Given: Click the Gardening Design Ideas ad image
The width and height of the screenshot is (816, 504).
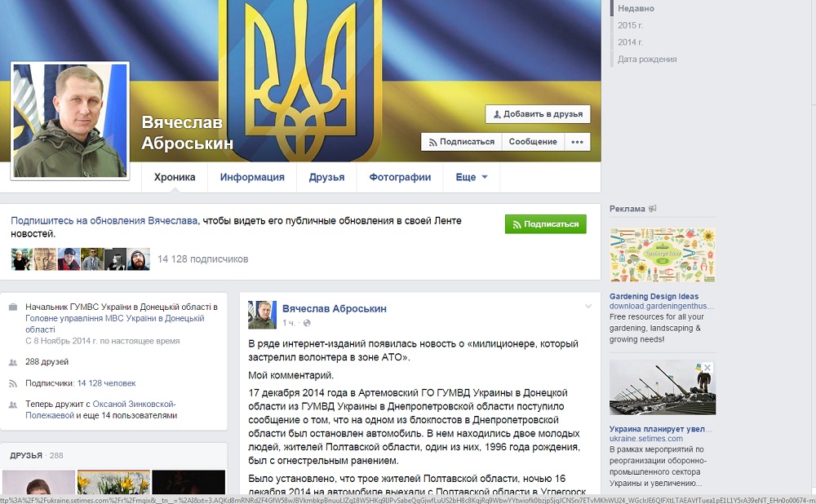Looking at the screenshot, I should pos(663,255).
